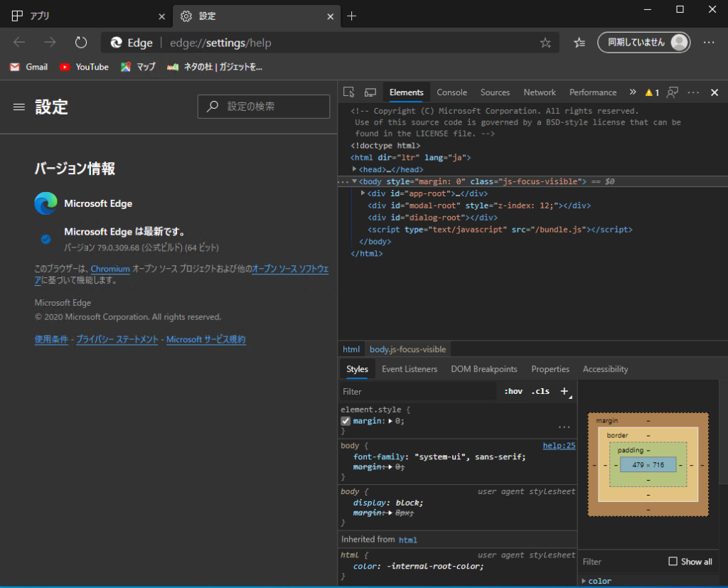This screenshot has height=588, width=728.
Task: Click the browser back arrow
Action: click(19, 43)
